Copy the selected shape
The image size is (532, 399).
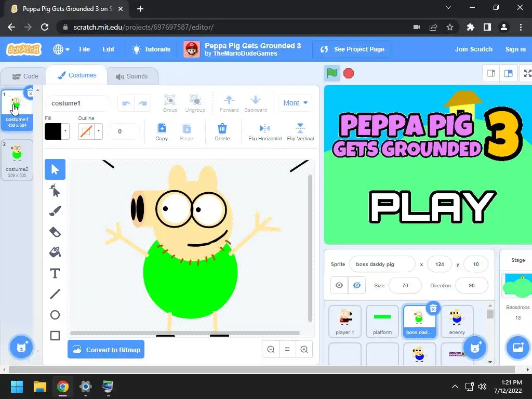coord(162,132)
